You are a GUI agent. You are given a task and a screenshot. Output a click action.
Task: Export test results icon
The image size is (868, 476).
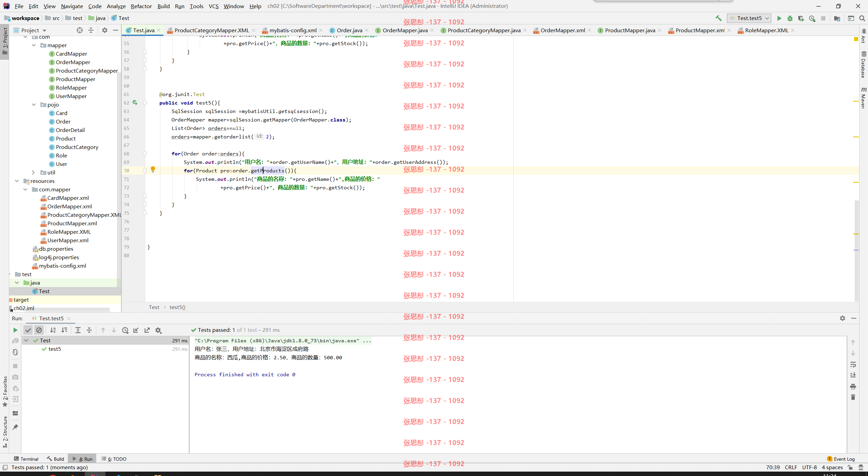coord(147,330)
